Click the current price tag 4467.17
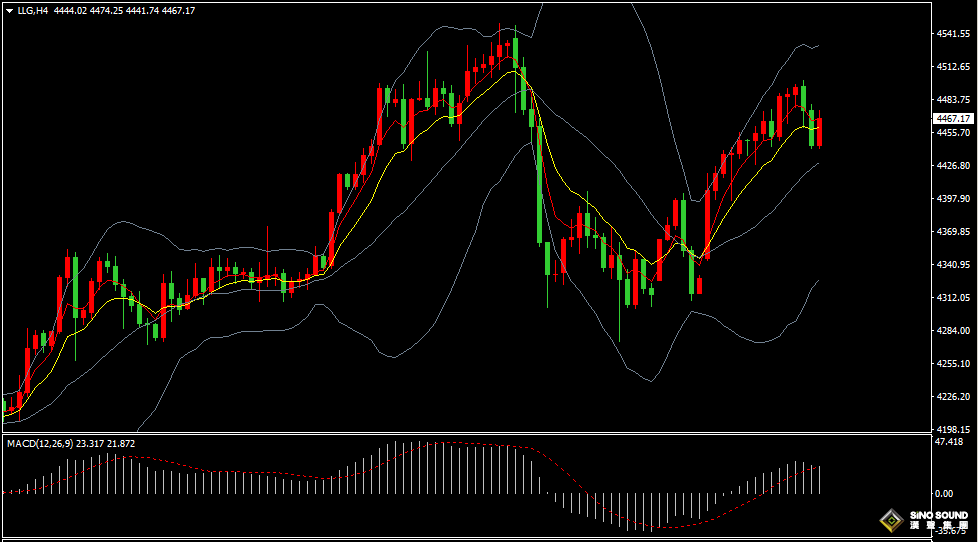Image resolution: width=978 pixels, height=542 pixels. click(x=953, y=119)
